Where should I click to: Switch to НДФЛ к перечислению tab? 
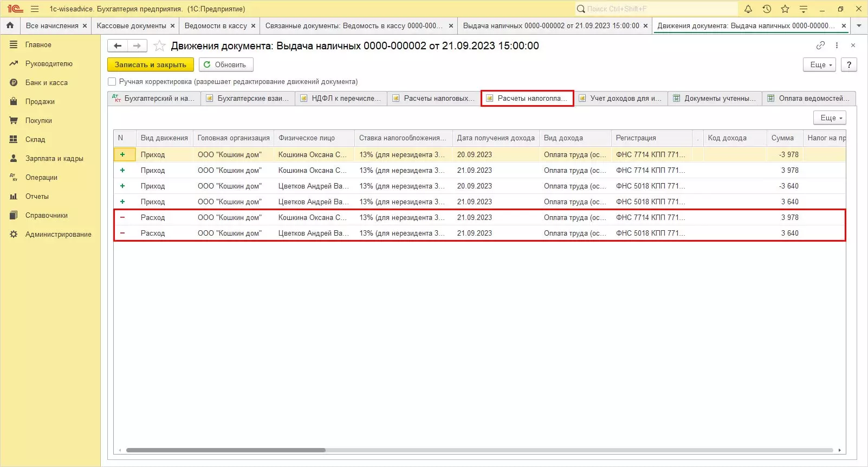click(341, 98)
